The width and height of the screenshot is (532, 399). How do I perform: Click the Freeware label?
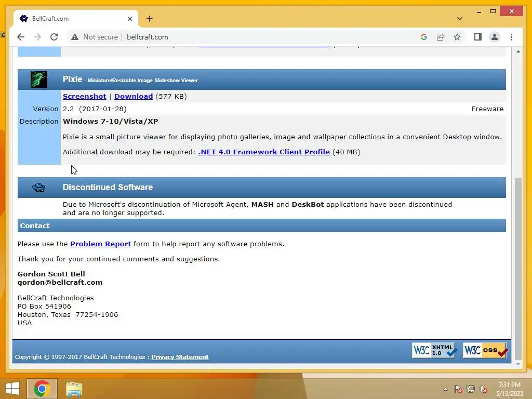[487, 109]
